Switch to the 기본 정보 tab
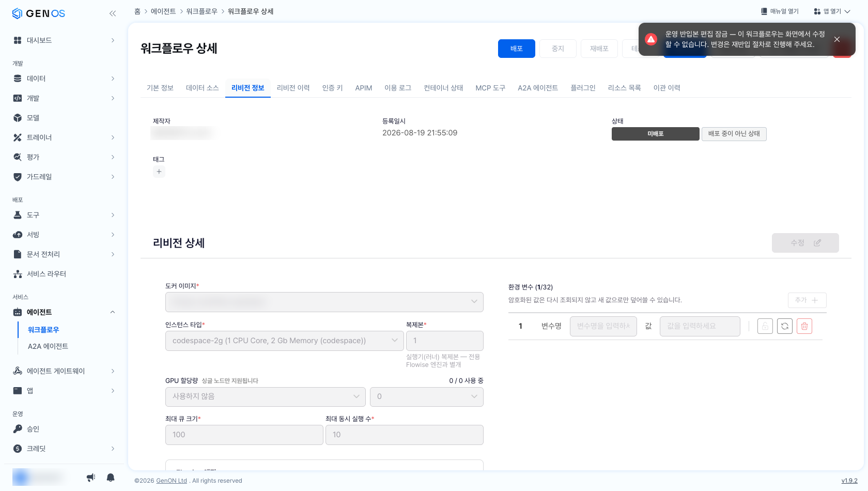 click(160, 88)
